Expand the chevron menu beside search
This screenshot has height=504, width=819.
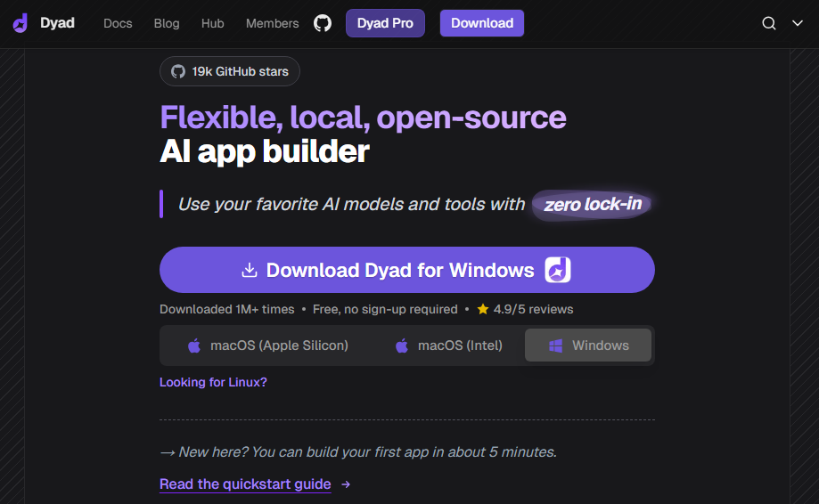797,23
